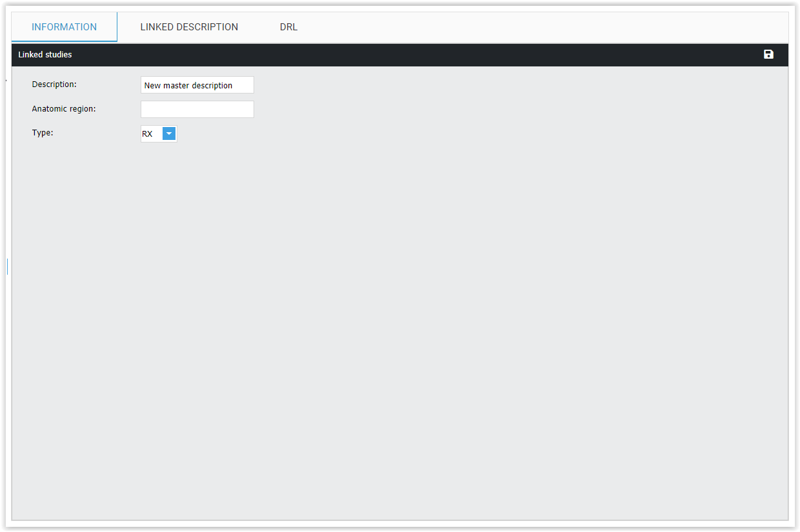Image resolution: width=800 pixels, height=532 pixels.
Task: Click the 'Description:' label
Action: click(54, 84)
